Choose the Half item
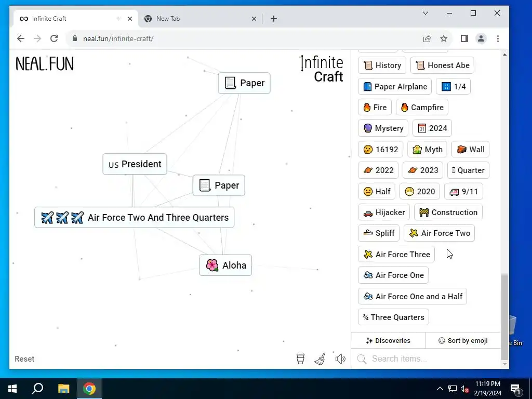Image resolution: width=532 pixels, height=399 pixels. [x=377, y=191]
